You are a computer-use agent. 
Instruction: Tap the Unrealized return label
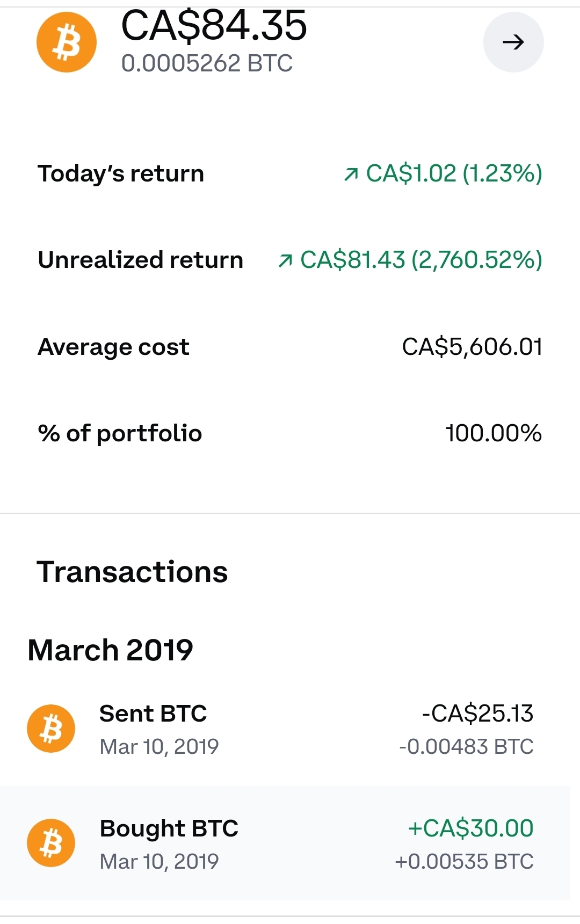(x=141, y=260)
